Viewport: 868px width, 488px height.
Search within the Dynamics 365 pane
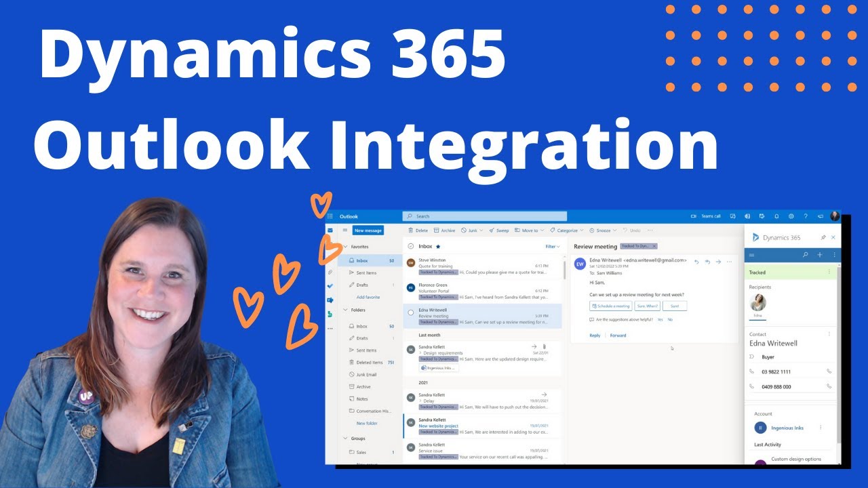[806, 255]
